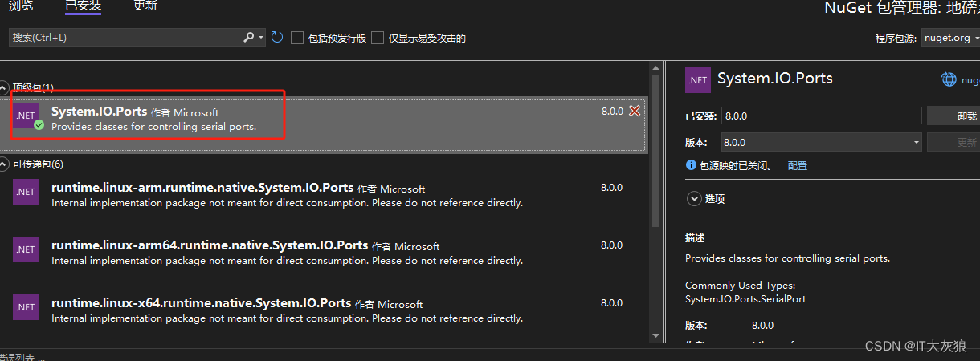
Task: Open the 配置 link
Action: tap(798, 165)
